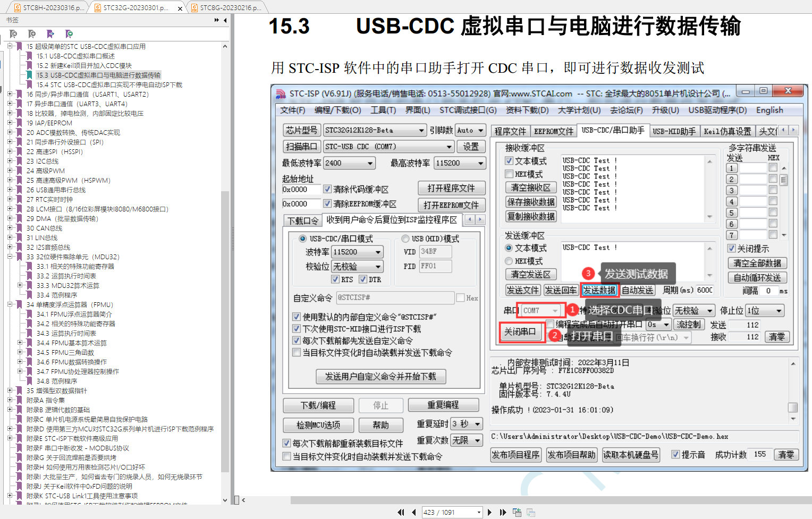Click the previous view icon in bottom bar
The width and height of the screenshot is (812, 519).
(517, 512)
